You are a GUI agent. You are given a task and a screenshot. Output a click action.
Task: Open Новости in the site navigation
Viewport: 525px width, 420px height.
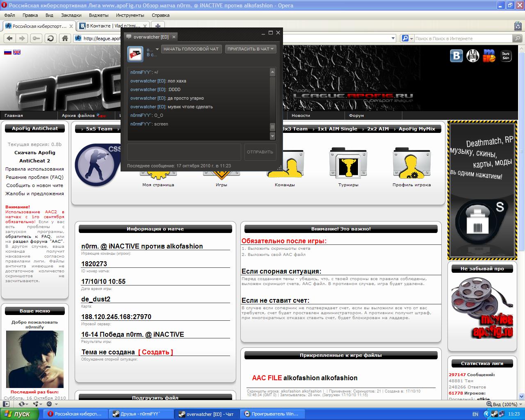[301, 115]
